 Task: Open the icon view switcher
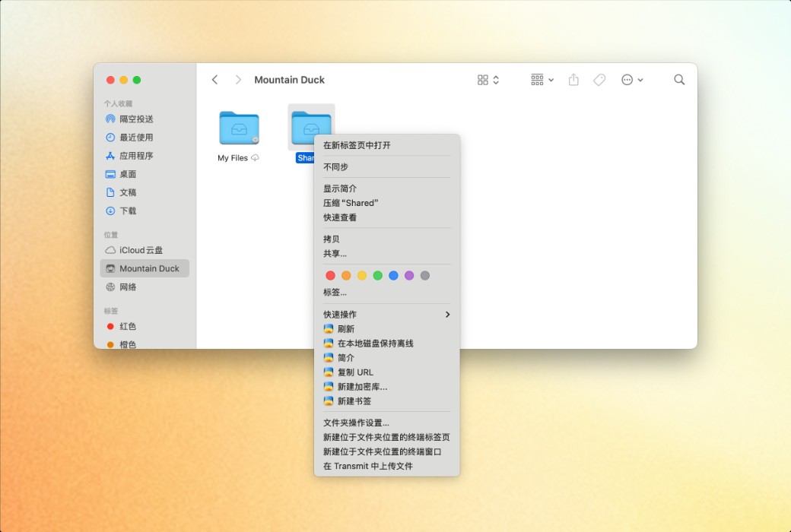tap(488, 80)
